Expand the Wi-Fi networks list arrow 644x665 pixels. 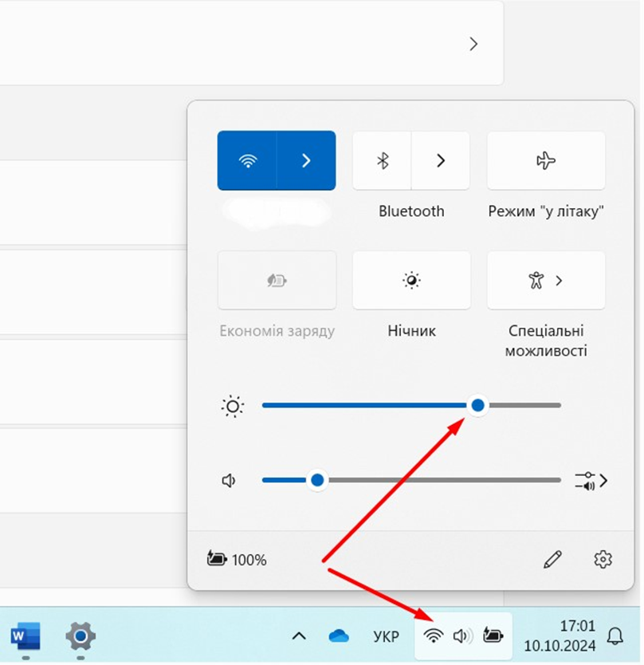tap(306, 160)
